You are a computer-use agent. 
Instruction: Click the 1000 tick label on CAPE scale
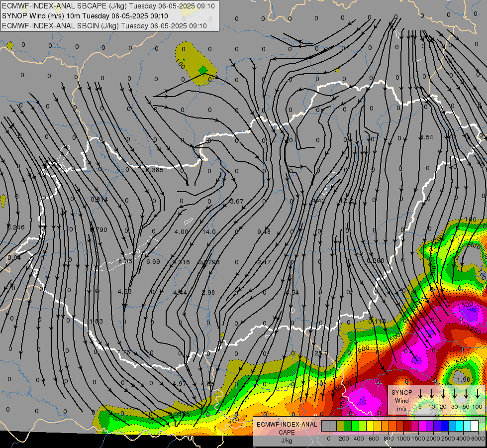coord(403,439)
